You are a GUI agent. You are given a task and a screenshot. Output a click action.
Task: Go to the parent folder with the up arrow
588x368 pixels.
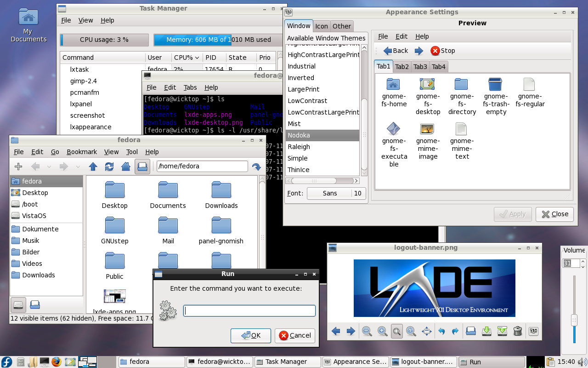93,167
